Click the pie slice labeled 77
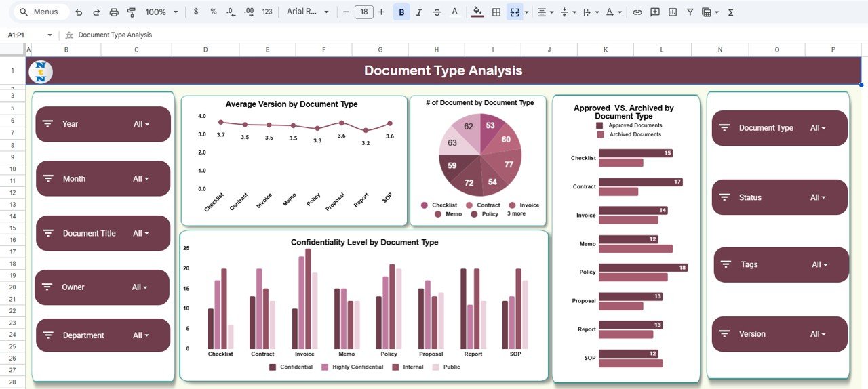The image size is (868, 389). tap(509, 164)
